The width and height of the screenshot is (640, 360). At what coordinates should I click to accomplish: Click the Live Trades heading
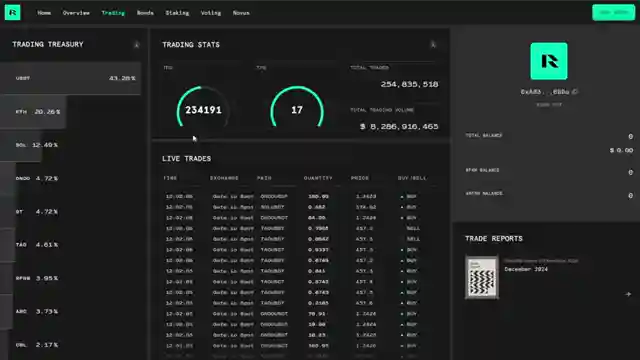[x=187, y=159]
